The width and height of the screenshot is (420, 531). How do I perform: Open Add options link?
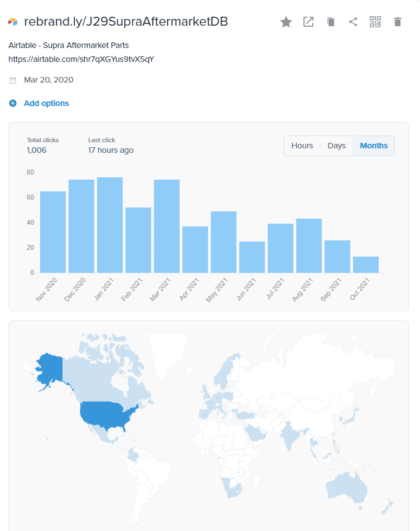click(46, 103)
